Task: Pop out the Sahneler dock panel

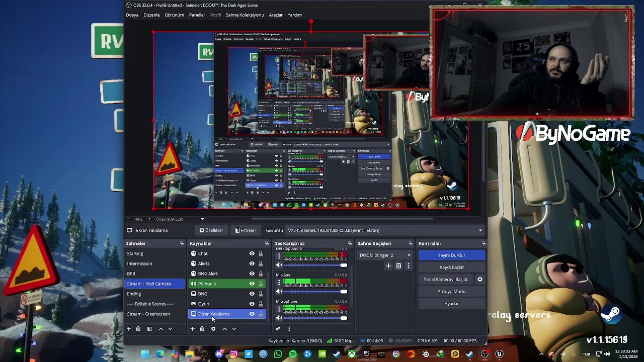Action: pyautogui.click(x=182, y=243)
